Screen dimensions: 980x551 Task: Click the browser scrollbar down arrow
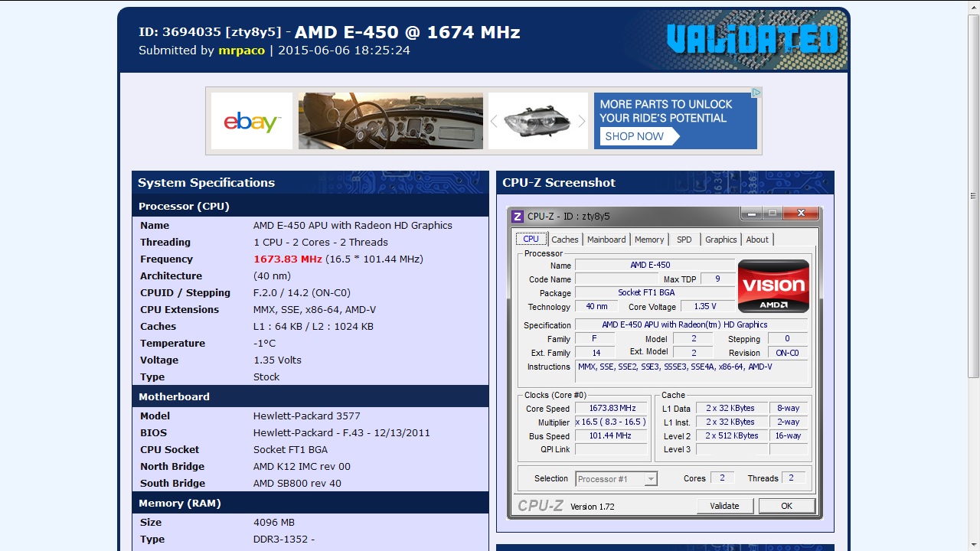tap(973, 544)
